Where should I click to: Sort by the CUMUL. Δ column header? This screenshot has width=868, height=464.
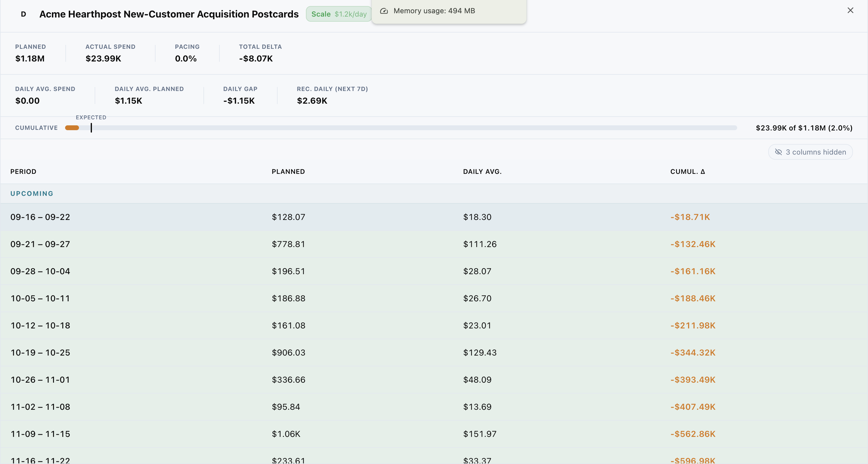[x=687, y=171]
